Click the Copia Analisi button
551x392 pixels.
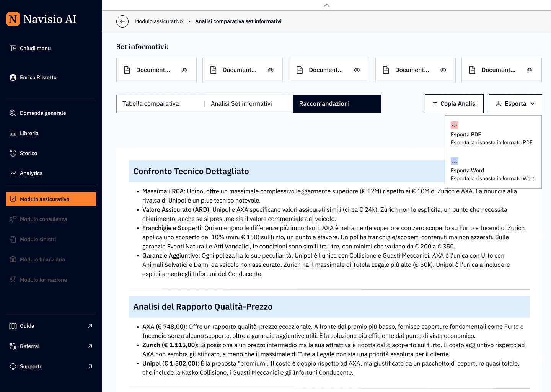click(454, 104)
